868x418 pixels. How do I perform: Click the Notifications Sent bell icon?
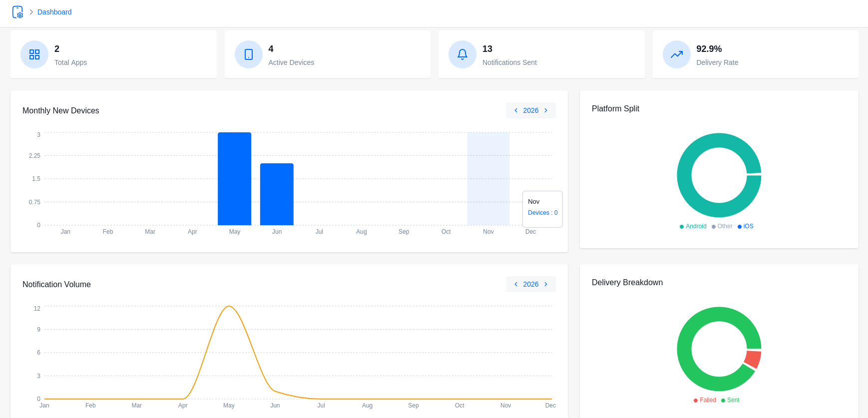(462, 54)
